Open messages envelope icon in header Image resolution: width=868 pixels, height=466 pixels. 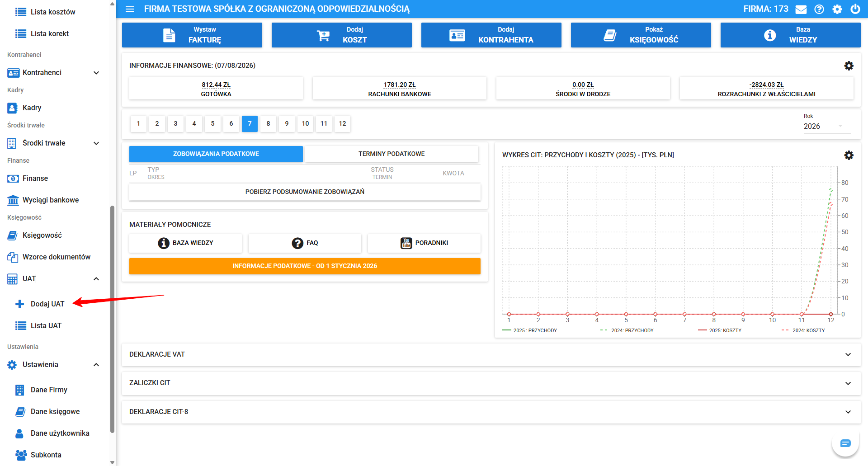(x=801, y=9)
